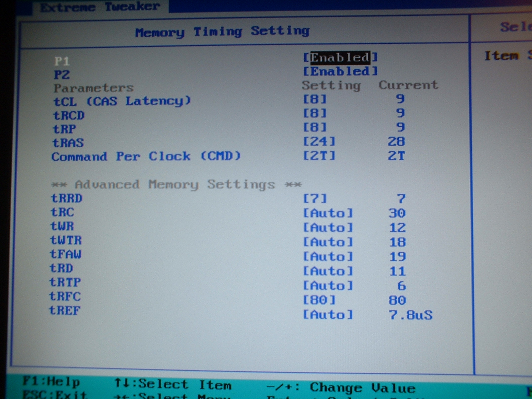The image size is (532, 399).
Task: Select the tRTP label
Action: click(65, 282)
